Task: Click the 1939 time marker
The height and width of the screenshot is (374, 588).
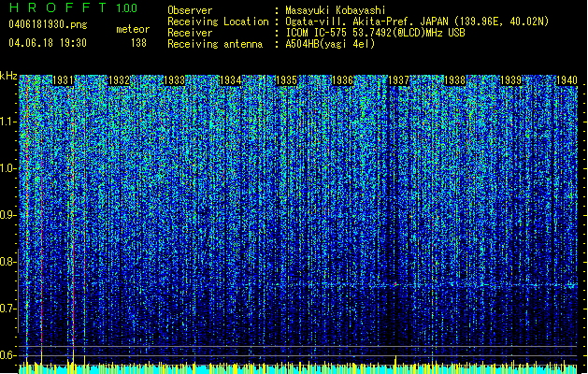Action: 510,80
